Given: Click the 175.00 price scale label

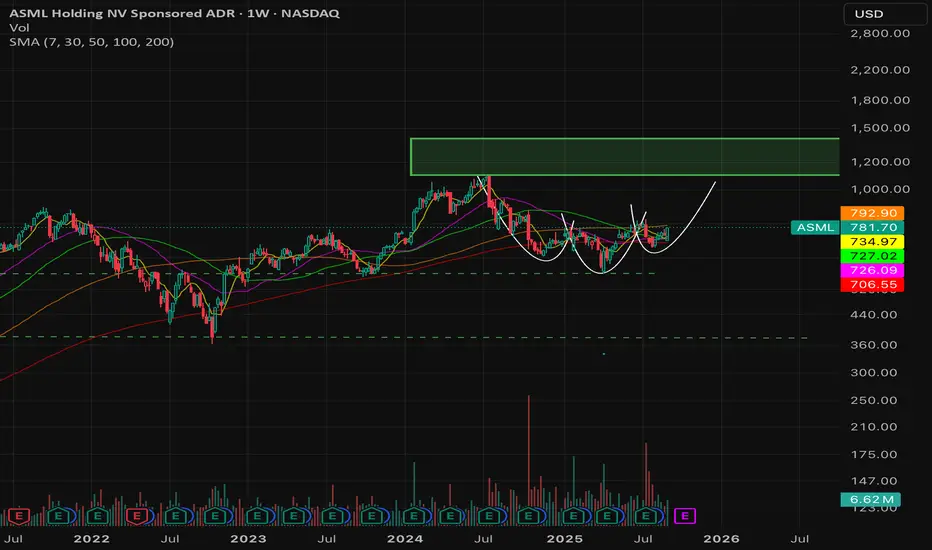Looking at the screenshot, I should coord(874,454).
